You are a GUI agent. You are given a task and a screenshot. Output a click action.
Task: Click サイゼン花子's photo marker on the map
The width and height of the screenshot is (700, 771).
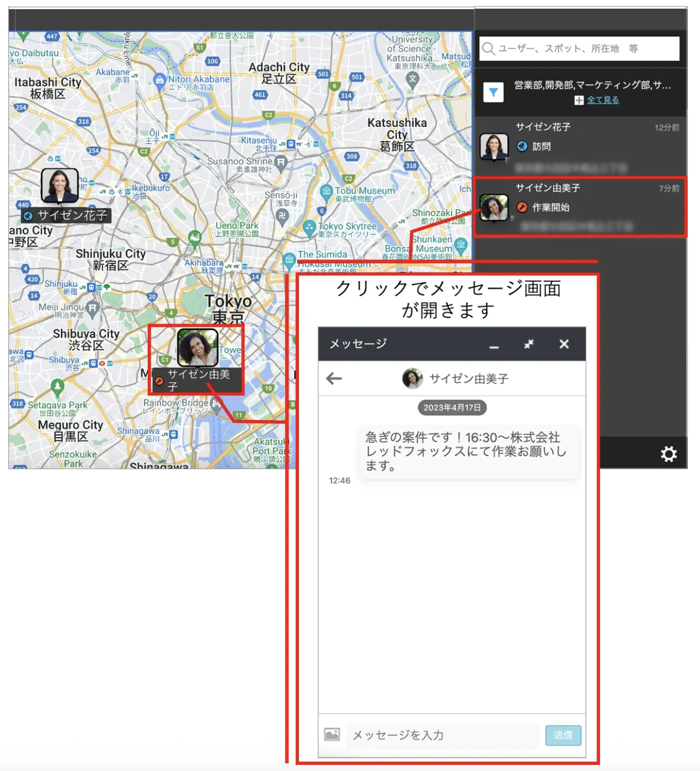59,186
